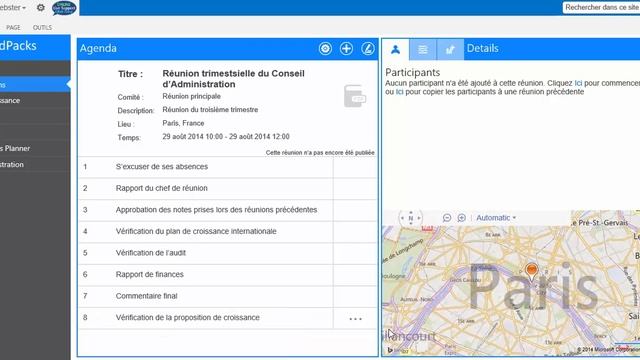Open the sidebar item ending in 'stration'
This screenshot has height=360, width=640.
[x=35, y=164]
